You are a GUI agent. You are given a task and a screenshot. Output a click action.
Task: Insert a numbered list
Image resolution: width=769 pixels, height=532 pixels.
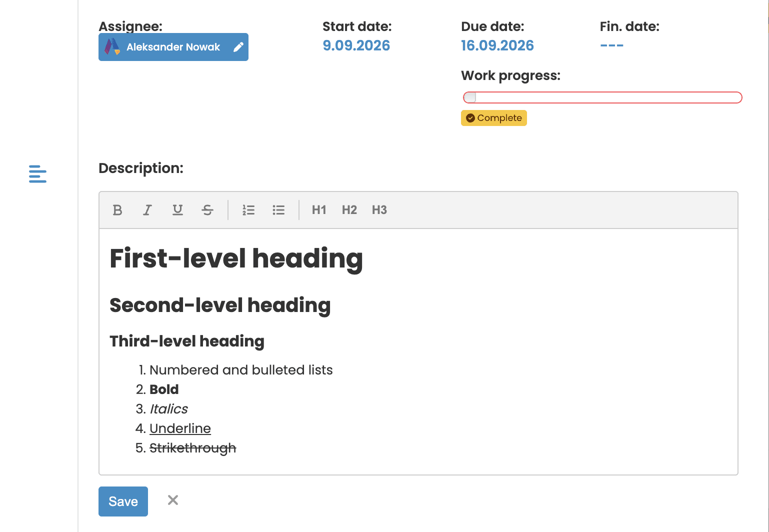[x=248, y=210]
